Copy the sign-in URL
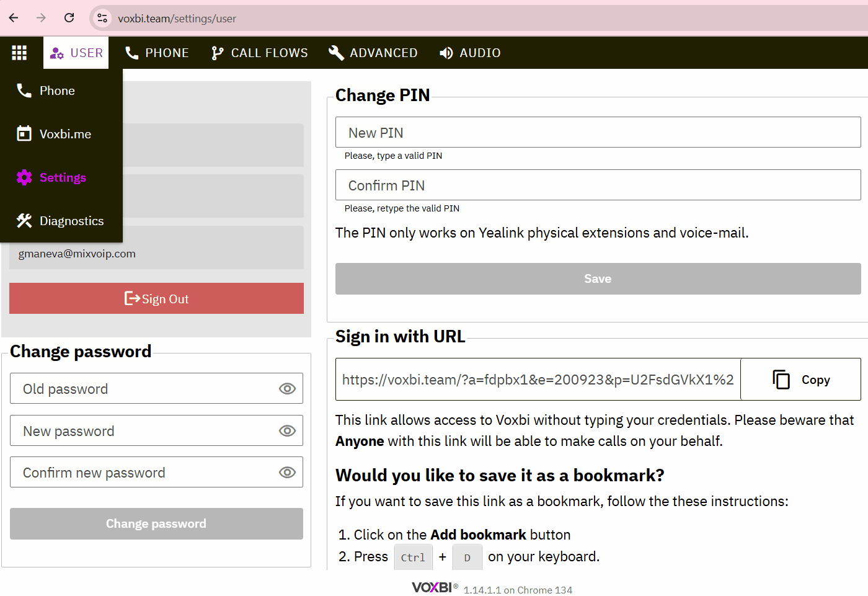 click(x=800, y=380)
